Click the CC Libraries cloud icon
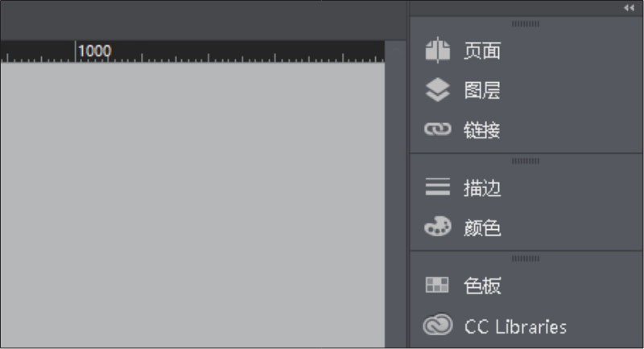This screenshot has height=349, width=644. coord(437,325)
